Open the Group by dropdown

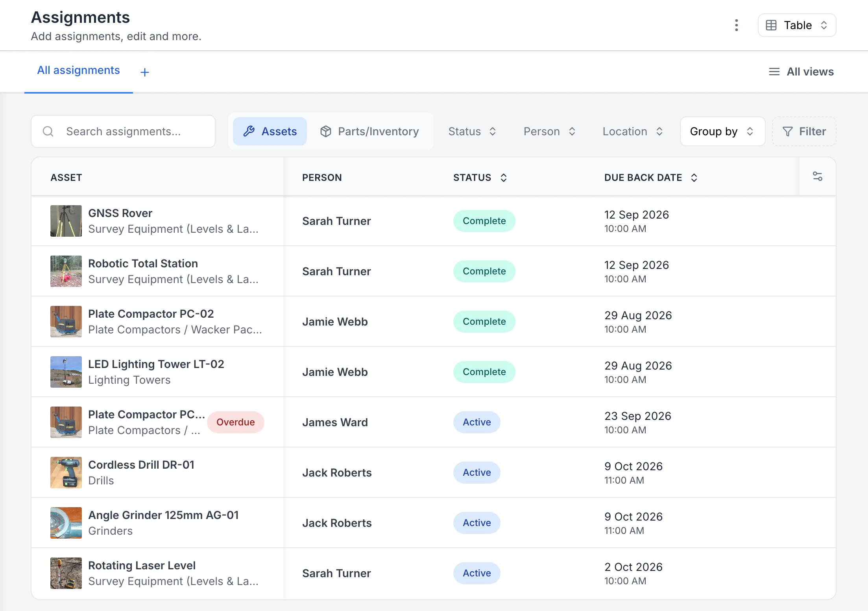click(x=722, y=131)
